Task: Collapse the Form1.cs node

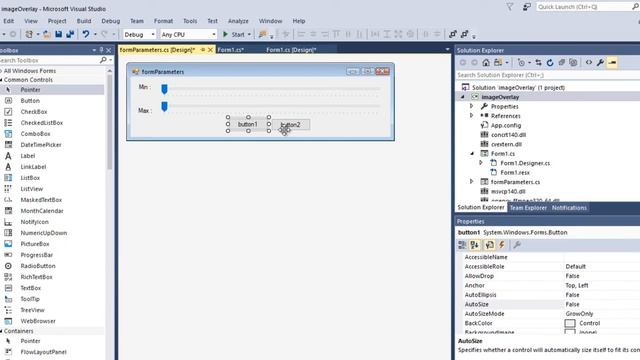Action: (x=472, y=153)
